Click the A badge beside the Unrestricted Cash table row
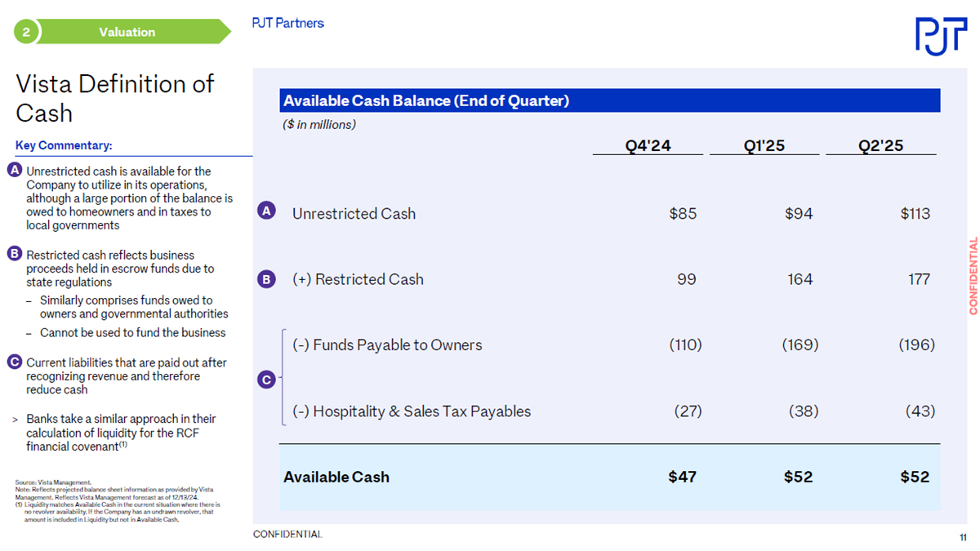The width and height of the screenshot is (980, 551). click(x=266, y=211)
